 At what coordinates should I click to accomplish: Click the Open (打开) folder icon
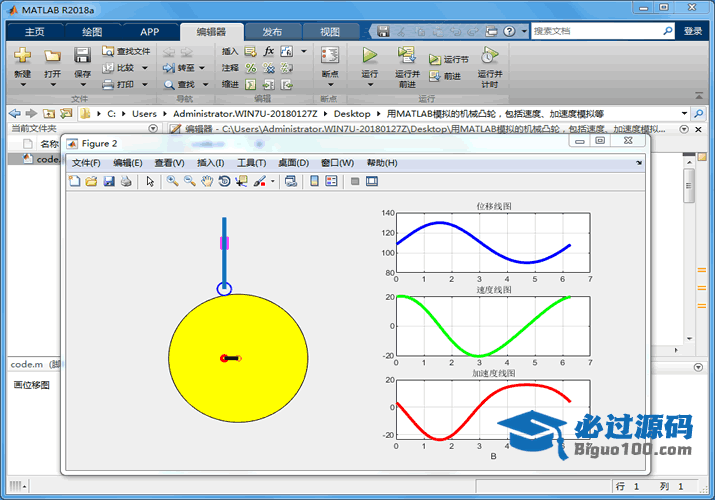pos(52,56)
